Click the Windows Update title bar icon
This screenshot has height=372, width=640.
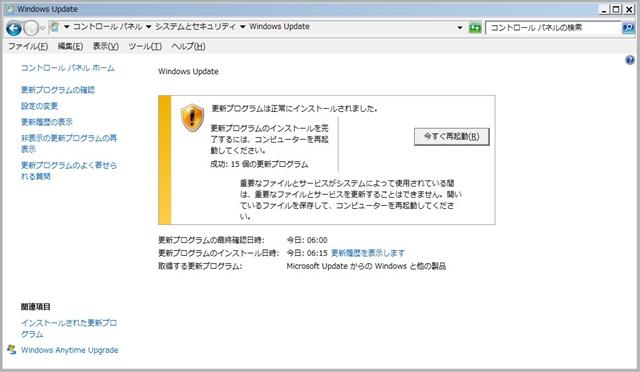pyautogui.click(x=11, y=9)
